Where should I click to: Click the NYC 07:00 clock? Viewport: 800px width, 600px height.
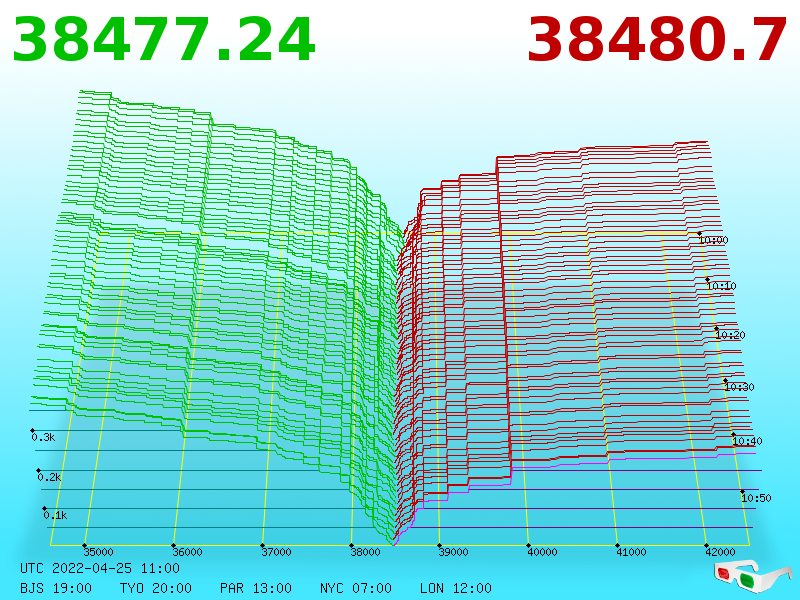[x=356, y=588]
